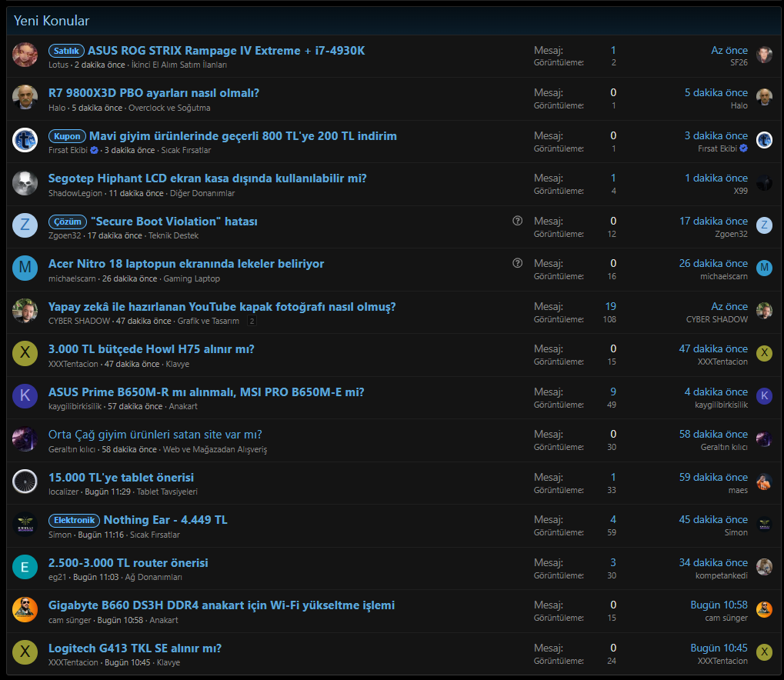Open the Yeni Konular header link
Viewport: 784px width, 680px height.
tap(51, 21)
